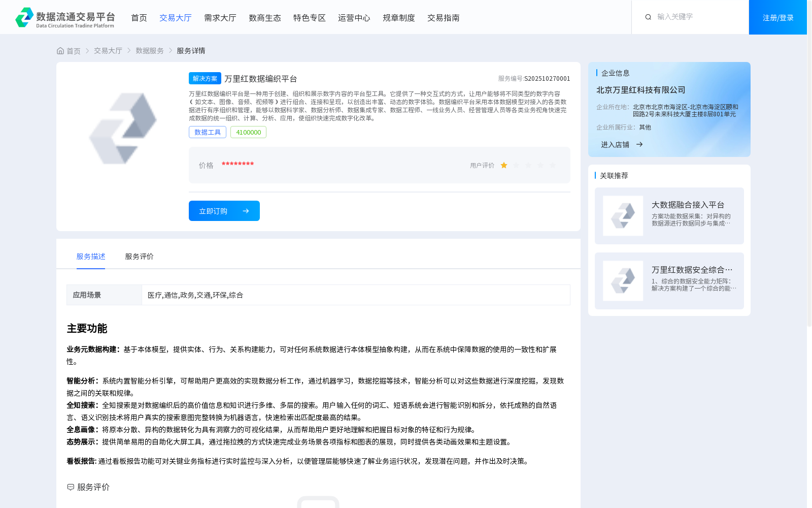The image size is (812, 508).
Task: Click the second rating star
Action: pyautogui.click(x=516, y=165)
